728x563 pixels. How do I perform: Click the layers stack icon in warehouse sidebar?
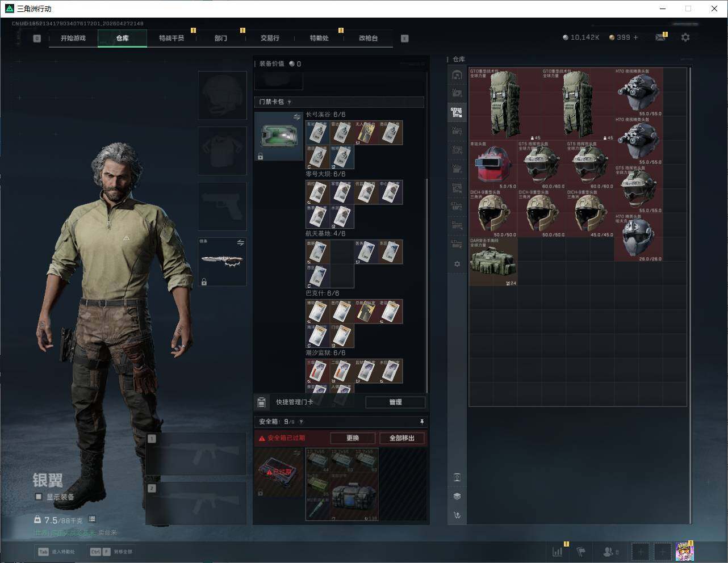[x=457, y=496]
